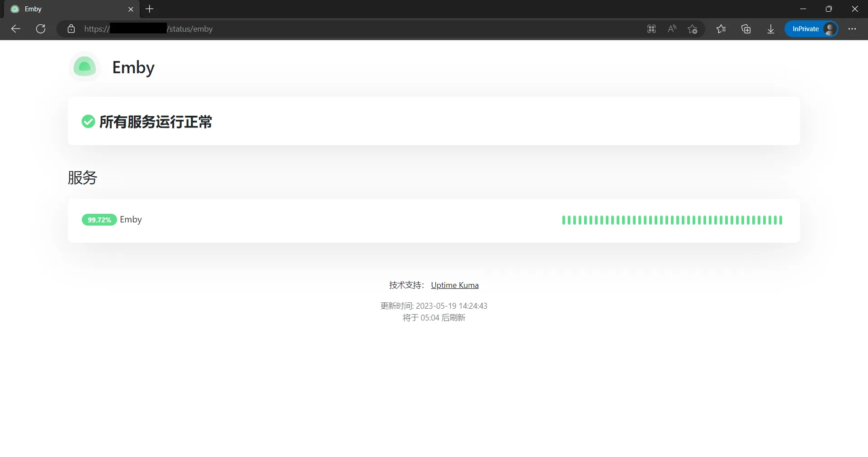Click the 服务 section heading
The image size is (868, 457).
click(82, 177)
